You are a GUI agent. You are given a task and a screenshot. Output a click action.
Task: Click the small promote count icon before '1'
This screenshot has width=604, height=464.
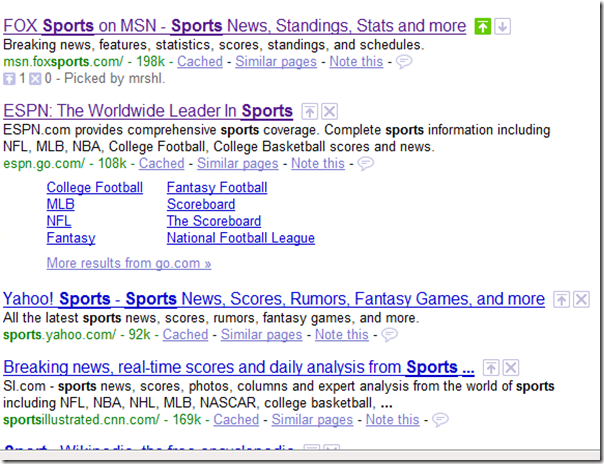click(x=9, y=79)
